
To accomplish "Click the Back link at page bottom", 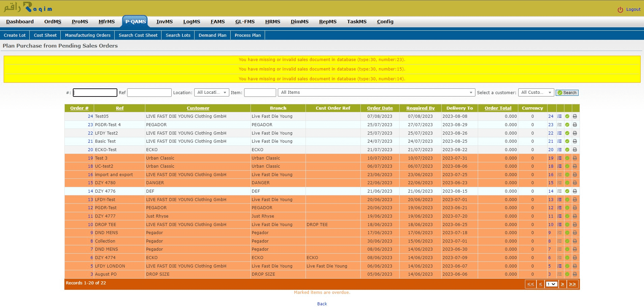I will (x=322, y=304).
